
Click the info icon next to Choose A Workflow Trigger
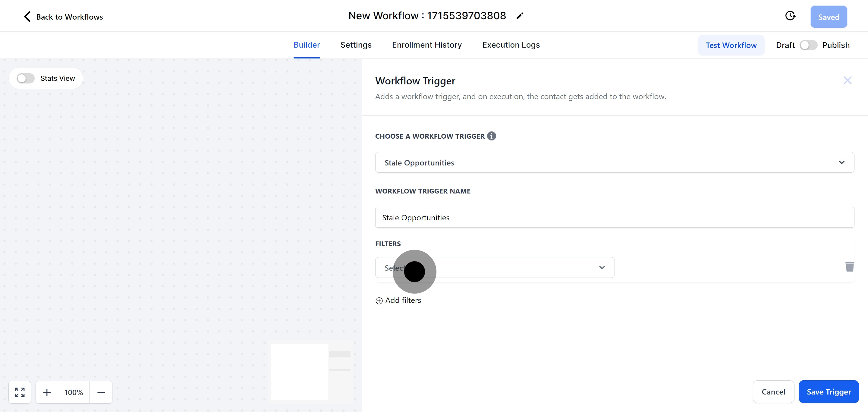(491, 136)
